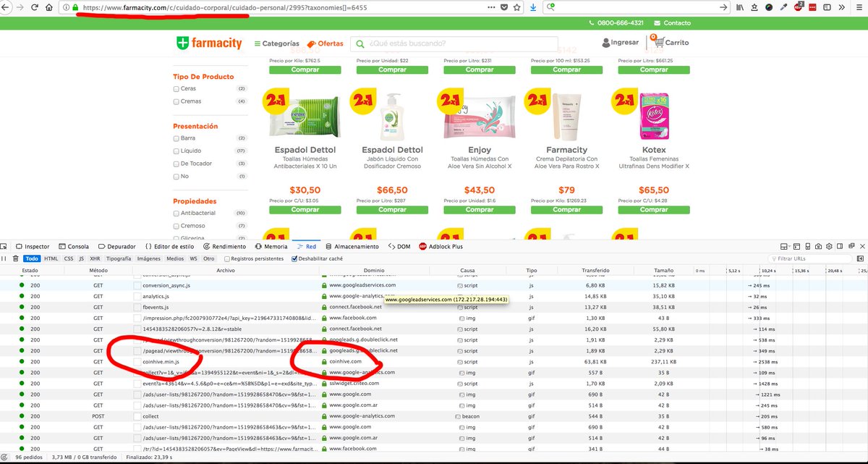Open the Almacenamiento tab

pyautogui.click(x=353, y=246)
